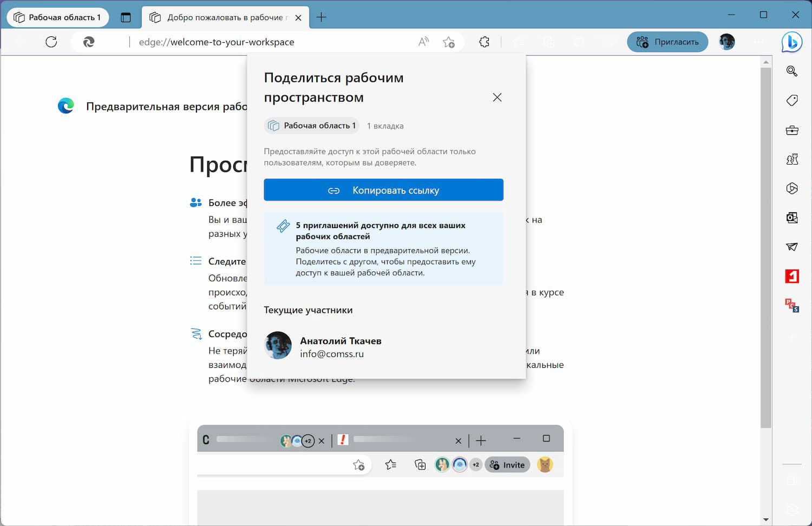
Task: Click the "Рабочая область 1" chip in the dialog
Action: point(312,126)
